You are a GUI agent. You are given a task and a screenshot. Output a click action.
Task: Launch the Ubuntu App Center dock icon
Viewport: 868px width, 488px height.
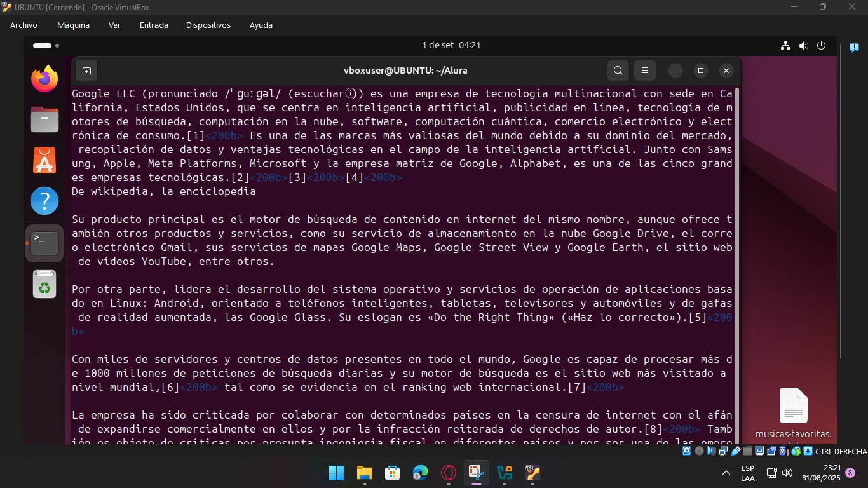(x=44, y=161)
